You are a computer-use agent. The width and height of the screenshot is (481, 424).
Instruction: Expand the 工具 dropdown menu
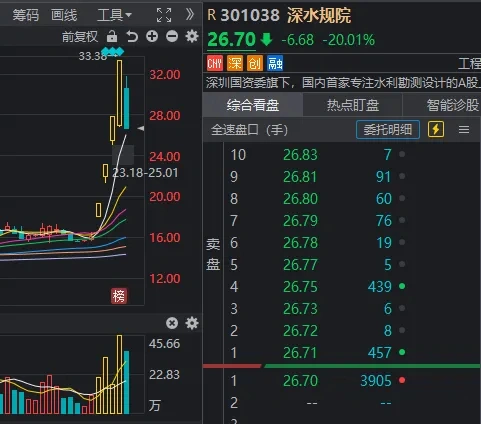114,15
